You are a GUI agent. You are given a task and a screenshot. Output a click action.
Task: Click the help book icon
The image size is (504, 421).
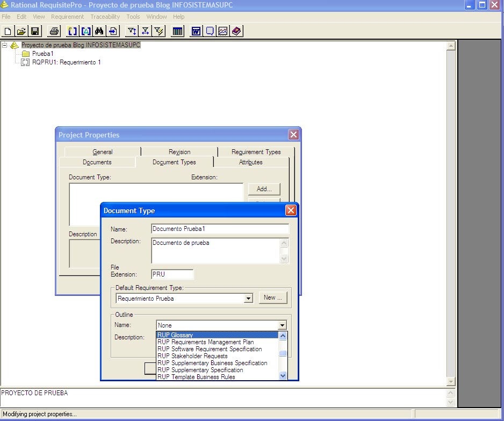236,31
